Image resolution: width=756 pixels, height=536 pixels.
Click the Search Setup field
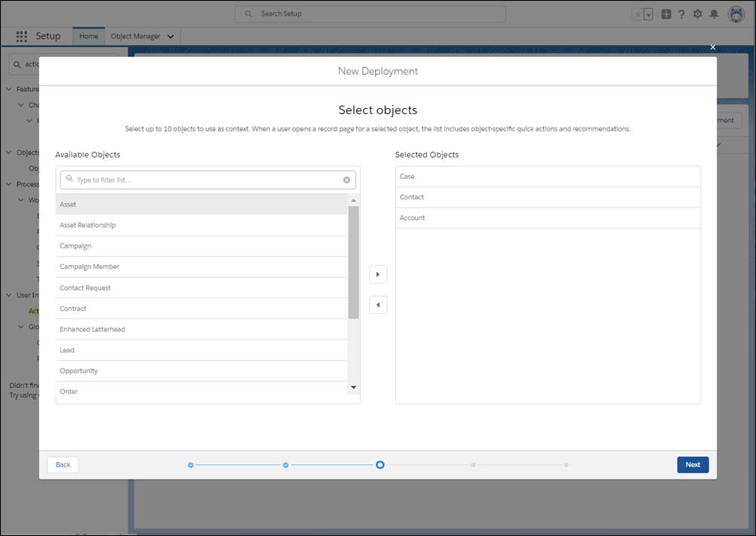[370, 14]
